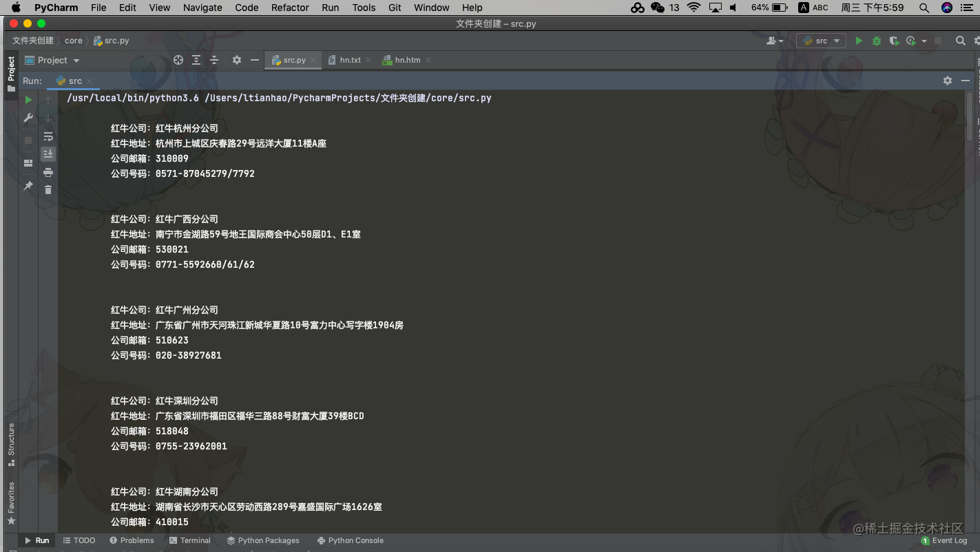Close the src.py editor tab
980x552 pixels.
tap(313, 60)
